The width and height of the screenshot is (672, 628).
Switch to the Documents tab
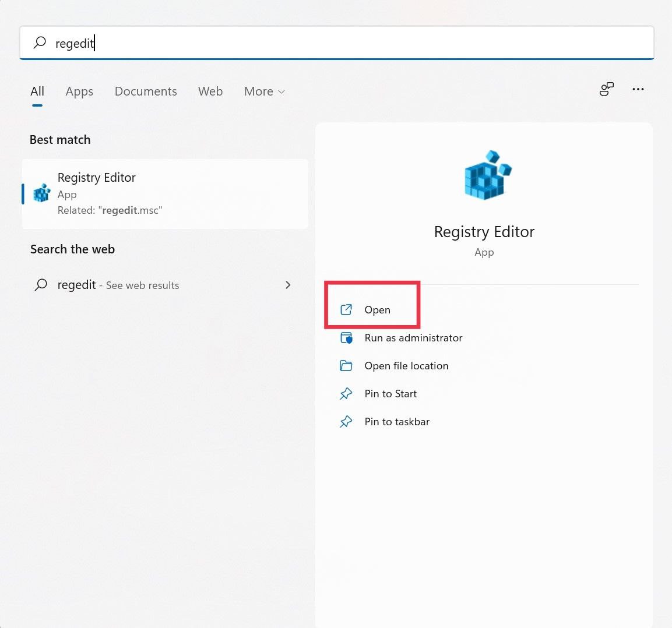(146, 91)
